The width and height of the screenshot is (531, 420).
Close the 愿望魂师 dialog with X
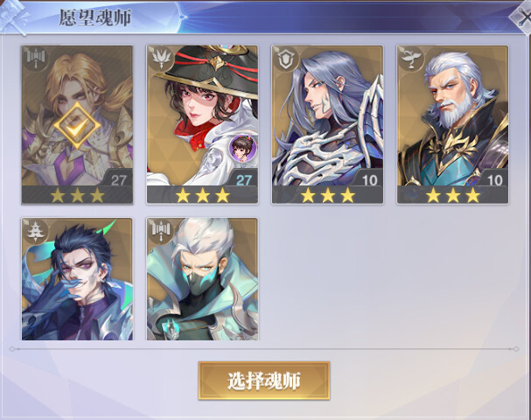pos(521,17)
